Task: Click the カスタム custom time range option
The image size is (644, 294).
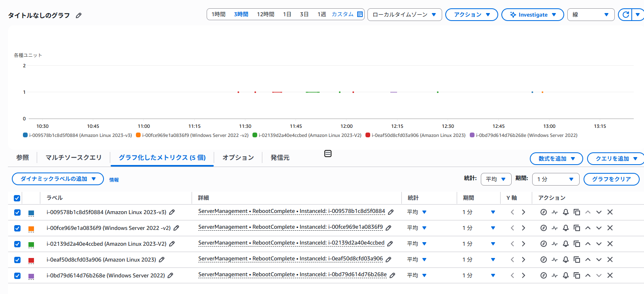Action: point(343,14)
